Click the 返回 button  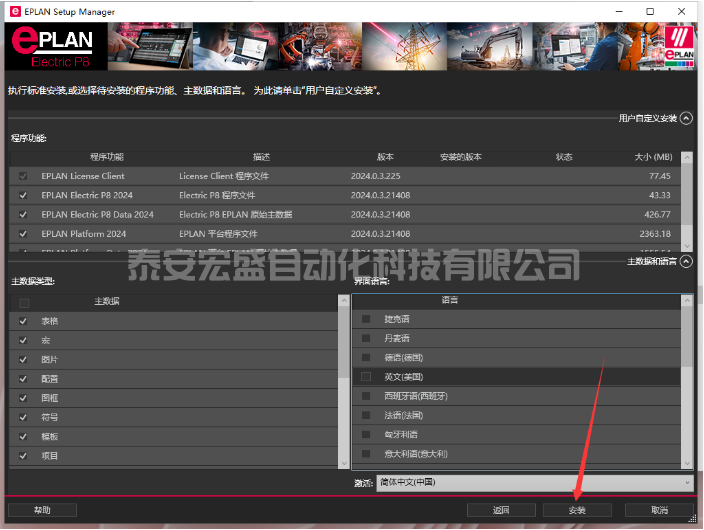pyautogui.click(x=501, y=510)
